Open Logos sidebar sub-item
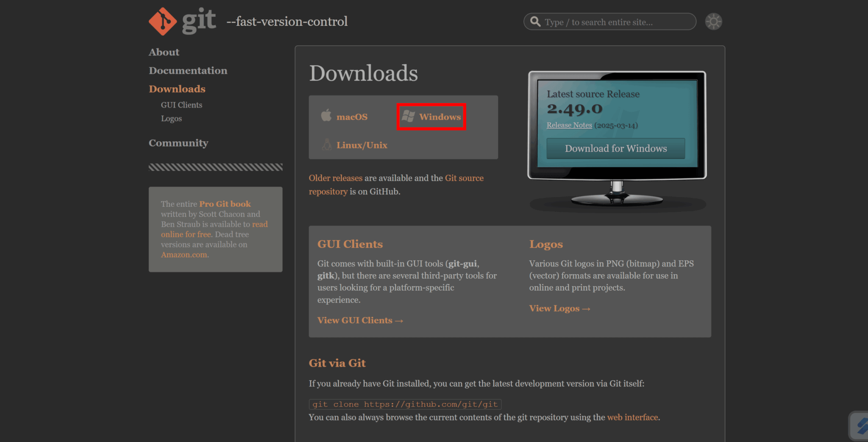868x442 pixels. click(171, 119)
